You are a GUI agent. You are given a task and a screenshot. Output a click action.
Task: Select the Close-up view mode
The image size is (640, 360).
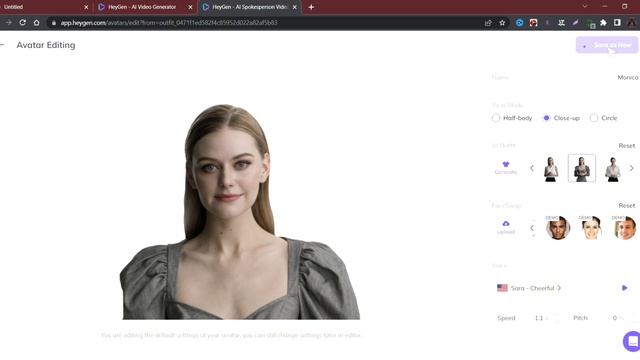tap(561, 118)
